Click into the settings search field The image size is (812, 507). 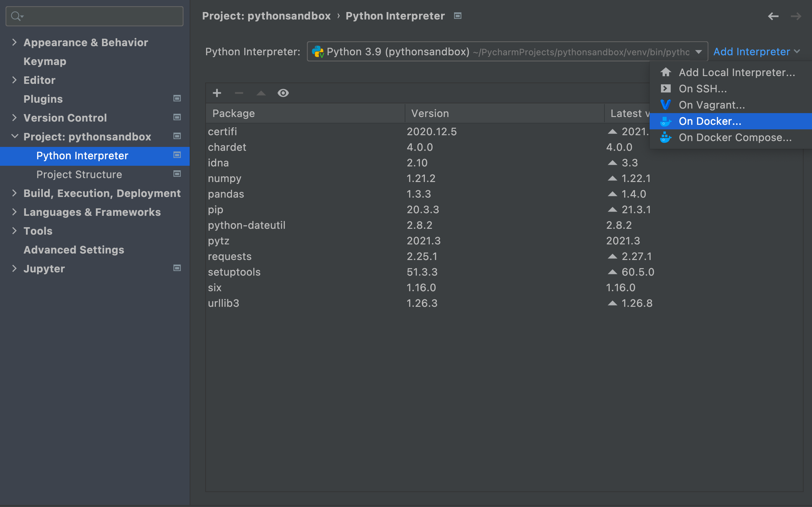tap(95, 16)
